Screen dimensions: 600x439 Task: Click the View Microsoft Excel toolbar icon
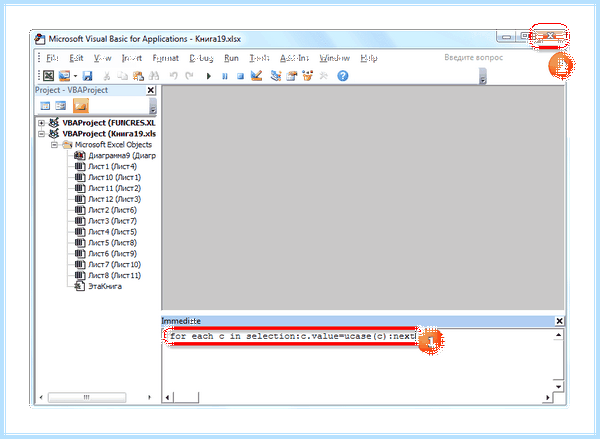[x=48, y=76]
